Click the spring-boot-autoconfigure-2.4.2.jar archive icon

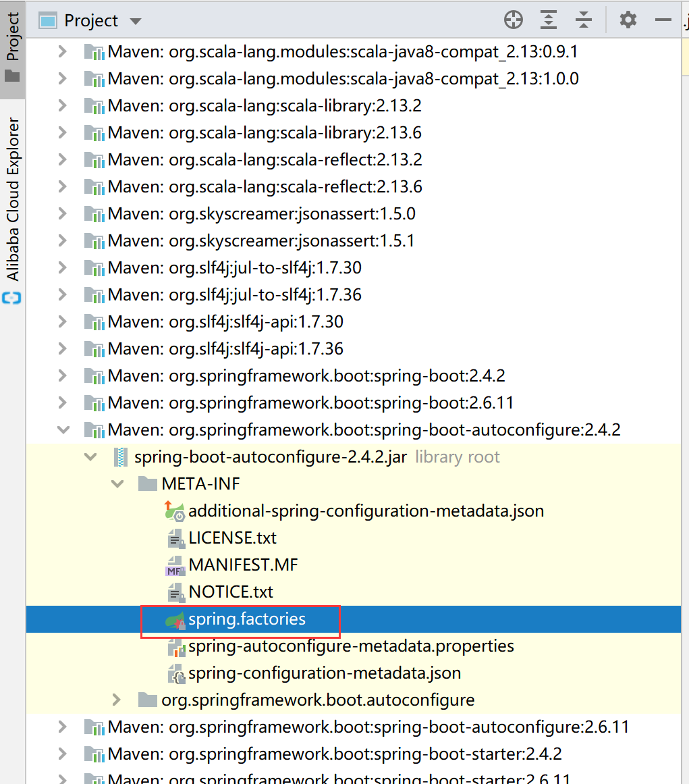point(120,456)
